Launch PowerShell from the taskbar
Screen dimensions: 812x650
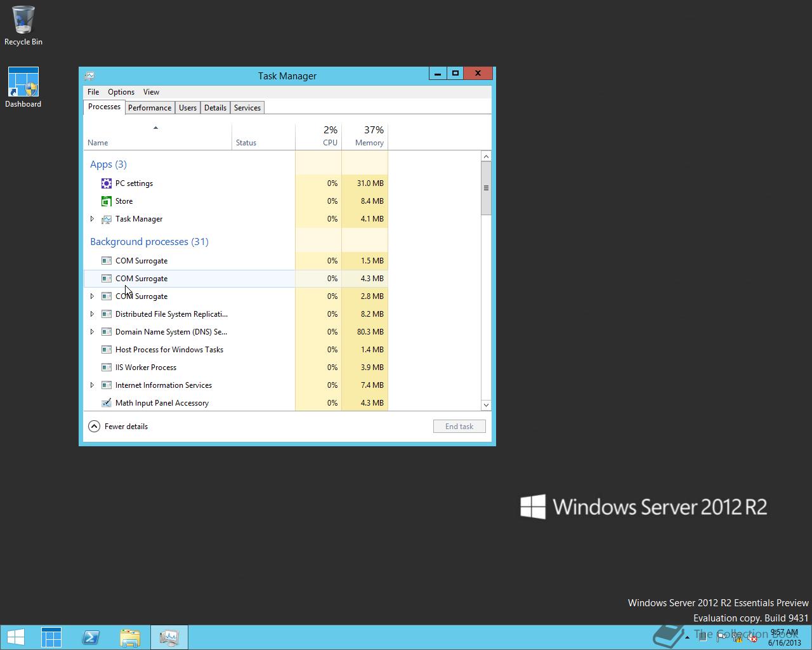tap(91, 637)
